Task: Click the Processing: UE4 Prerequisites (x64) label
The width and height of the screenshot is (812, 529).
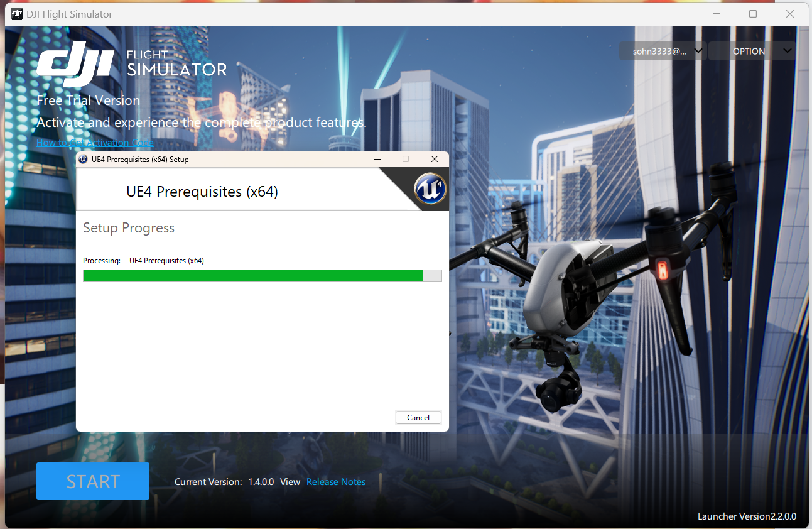Action: pyautogui.click(x=143, y=261)
